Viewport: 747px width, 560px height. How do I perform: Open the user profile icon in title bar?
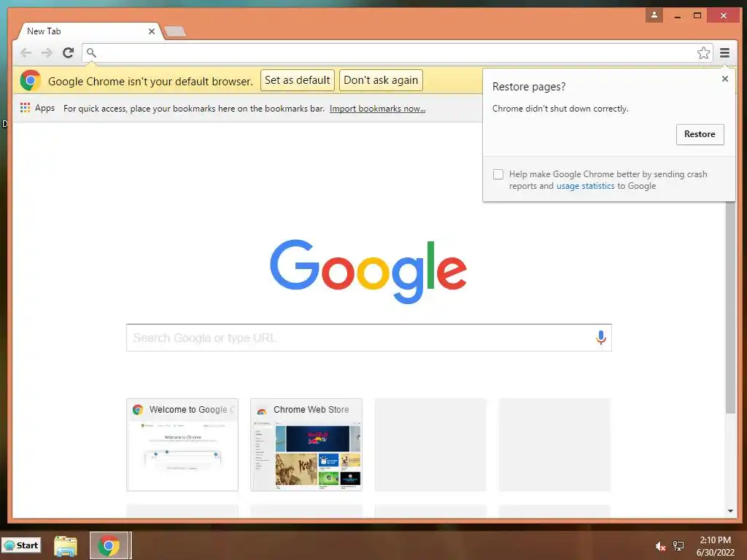click(654, 15)
